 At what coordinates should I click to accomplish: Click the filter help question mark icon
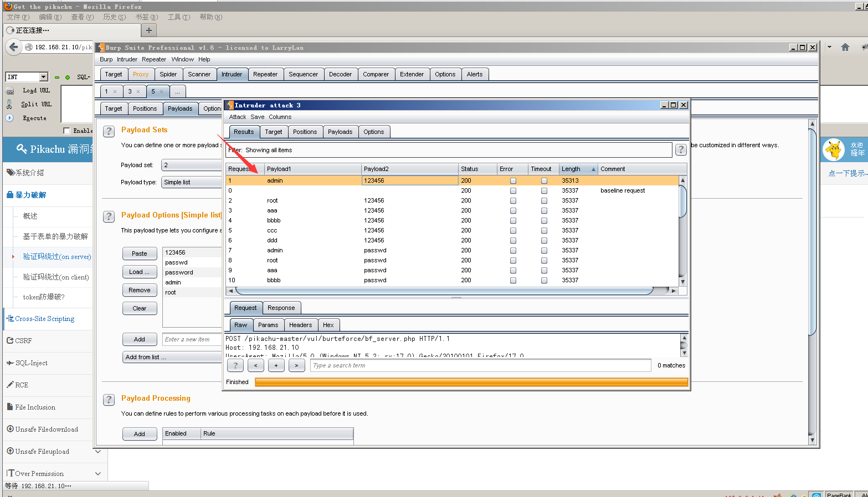[x=681, y=149]
